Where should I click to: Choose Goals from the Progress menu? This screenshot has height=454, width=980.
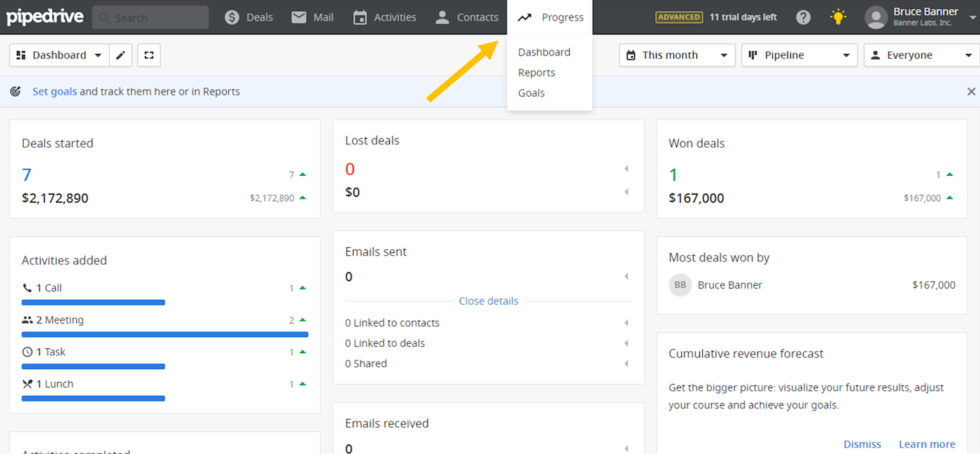[x=531, y=93]
